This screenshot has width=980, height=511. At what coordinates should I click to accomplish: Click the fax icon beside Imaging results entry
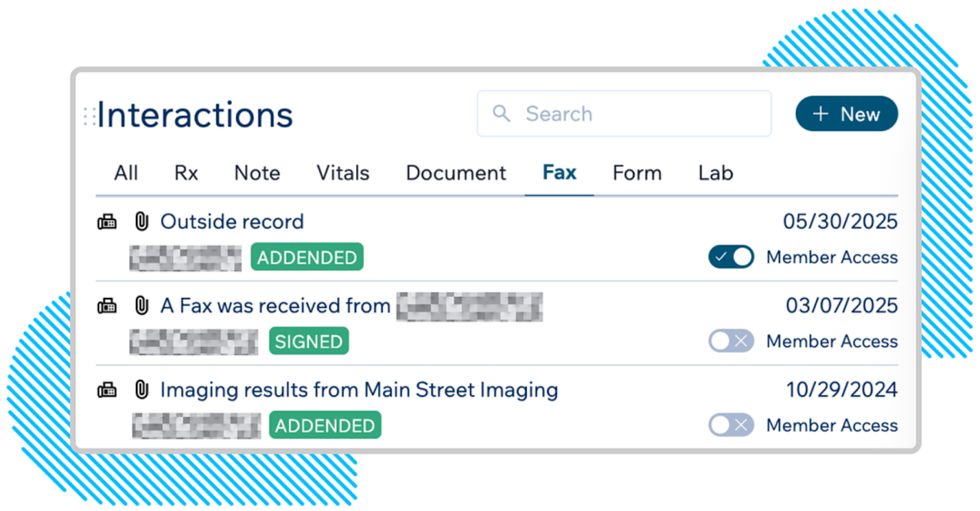[107, 390]
